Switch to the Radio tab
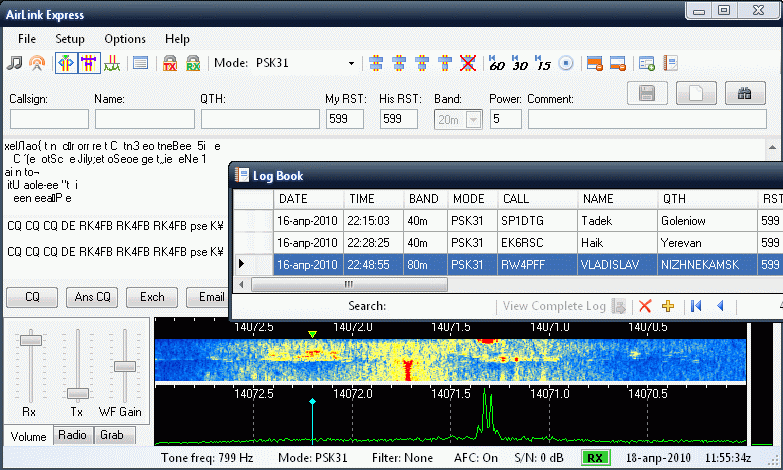This screenshot has height=470, width=783. (72, 435)
